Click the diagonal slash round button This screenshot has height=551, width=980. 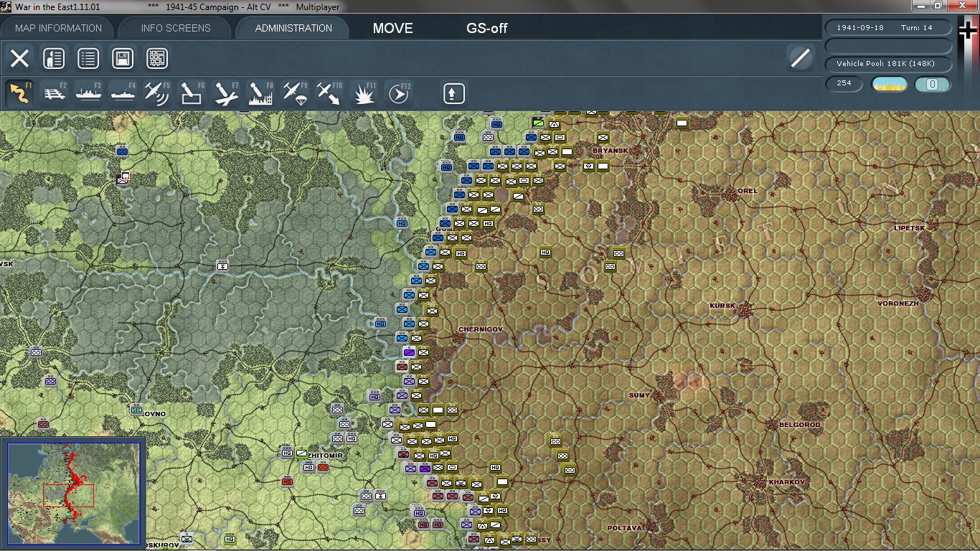pyautogui.click(x=800, y=58)
